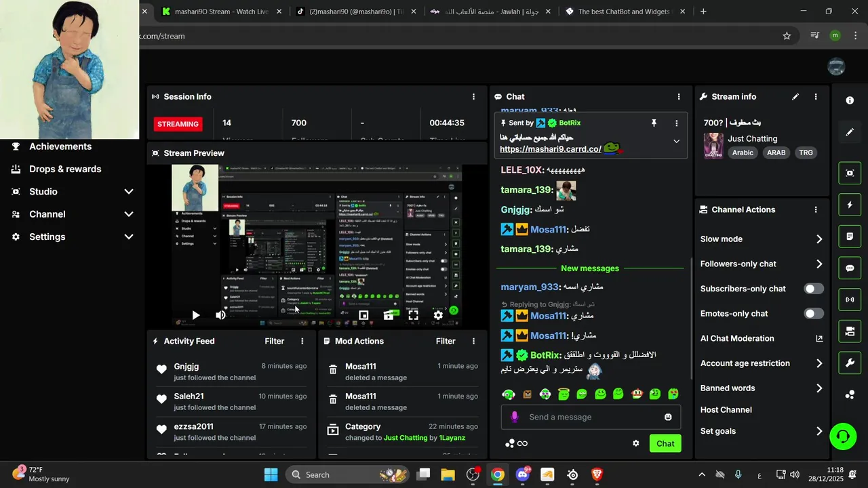Toggle Chat bubble icon in right sidebar
868x488 pixels.
pyautogui.click(x=850, y=268)
